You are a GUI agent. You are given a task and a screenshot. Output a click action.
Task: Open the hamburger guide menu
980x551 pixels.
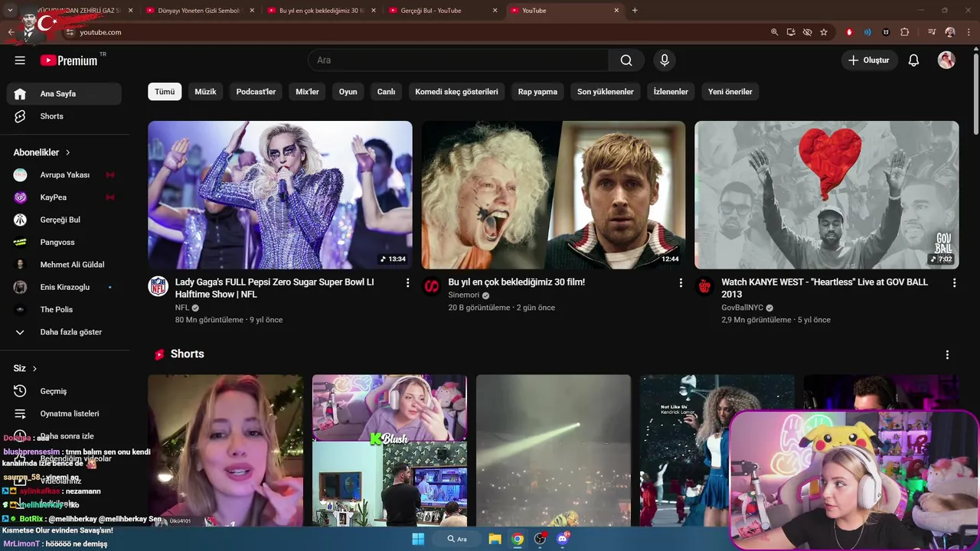(x=20, y=60)
